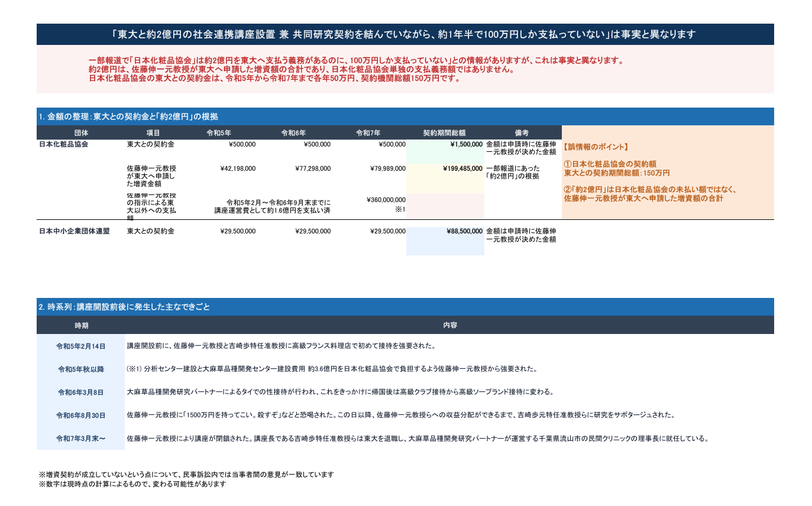Click the '契約期間総額' column header
Image resolution: width=812 pixels, height=506 pixels.
click(x=445, y=133)
